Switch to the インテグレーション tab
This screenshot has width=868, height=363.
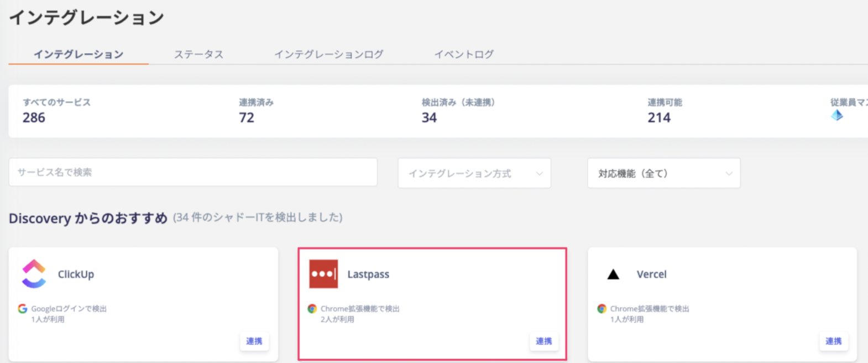coord(79,54)
